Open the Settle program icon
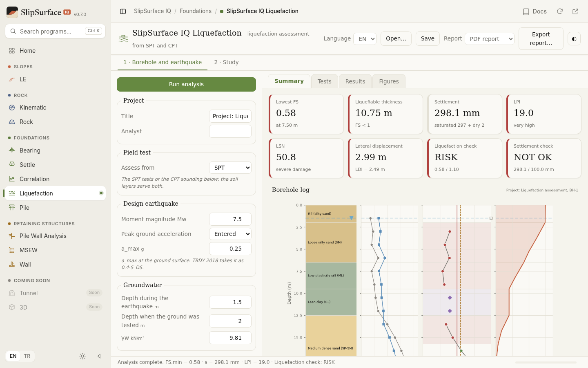Viewport: 588px width, 368px height. pyautogui.click(x=12, y=165)
